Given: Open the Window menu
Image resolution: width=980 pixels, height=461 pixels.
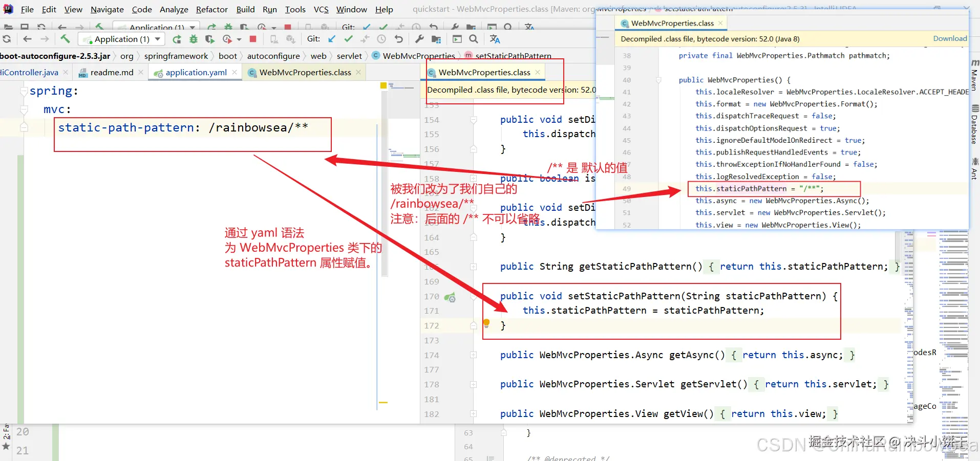Looking at the screenshot, I should [x=351, y=9].
